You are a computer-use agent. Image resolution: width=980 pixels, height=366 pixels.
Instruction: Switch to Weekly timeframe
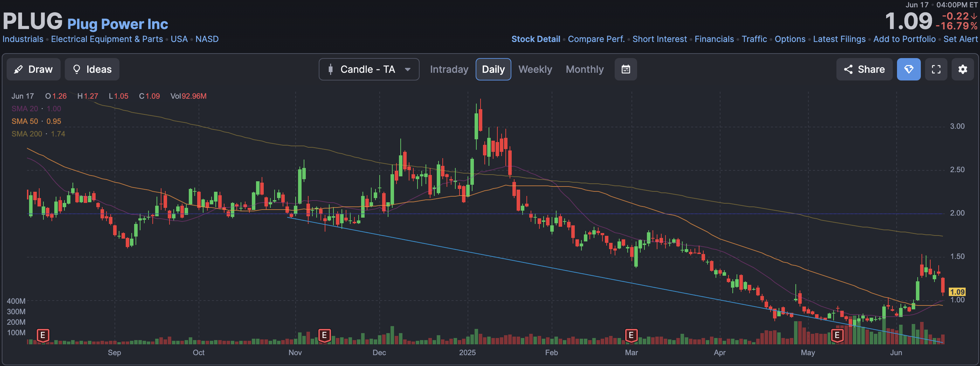[x=535, y=69]
